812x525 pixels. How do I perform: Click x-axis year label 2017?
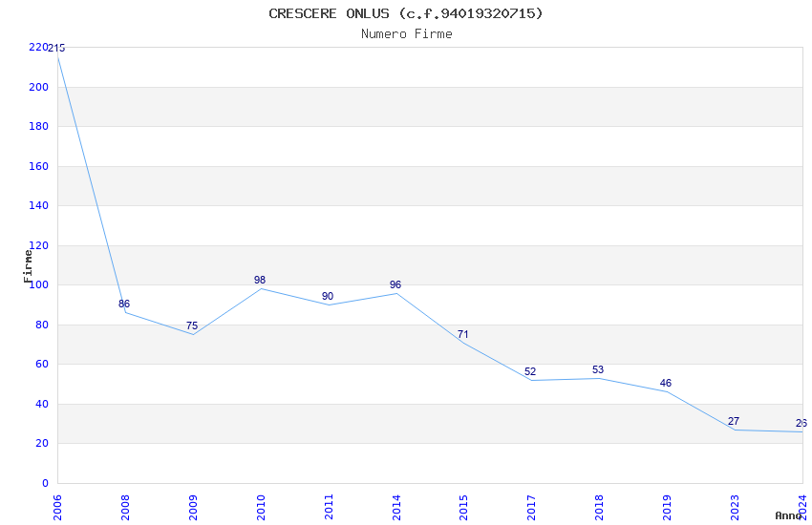click(531, 508)
